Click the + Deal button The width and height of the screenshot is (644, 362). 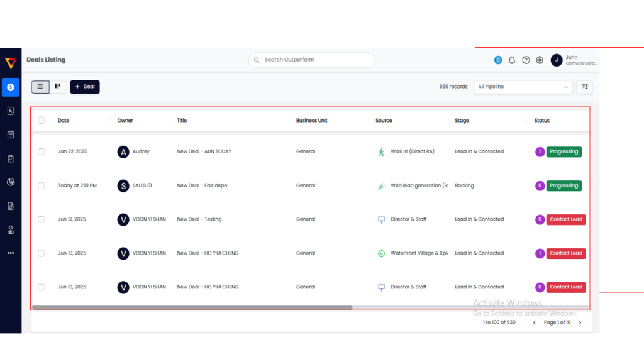coord(85,87)
